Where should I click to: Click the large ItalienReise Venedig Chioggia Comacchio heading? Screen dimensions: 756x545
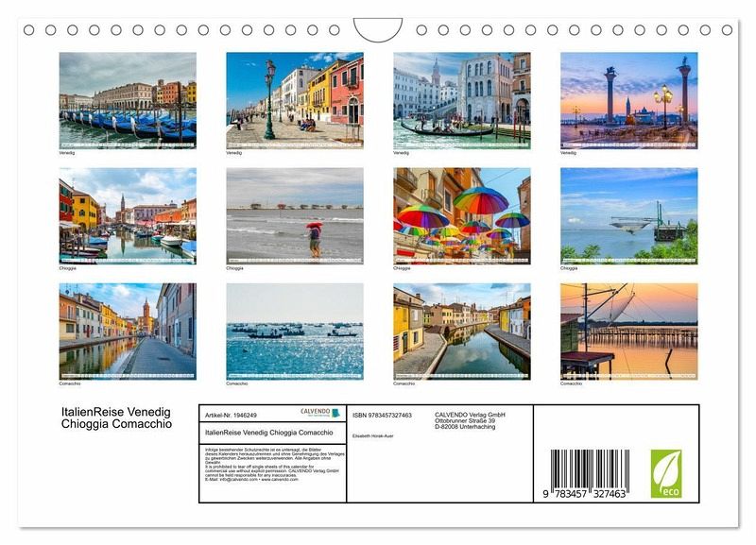click(116, 418)
